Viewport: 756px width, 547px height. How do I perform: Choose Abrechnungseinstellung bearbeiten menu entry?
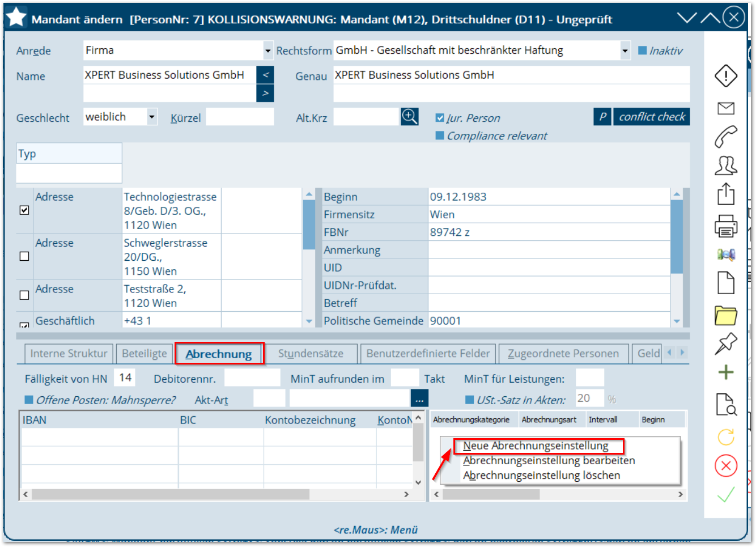549,460
